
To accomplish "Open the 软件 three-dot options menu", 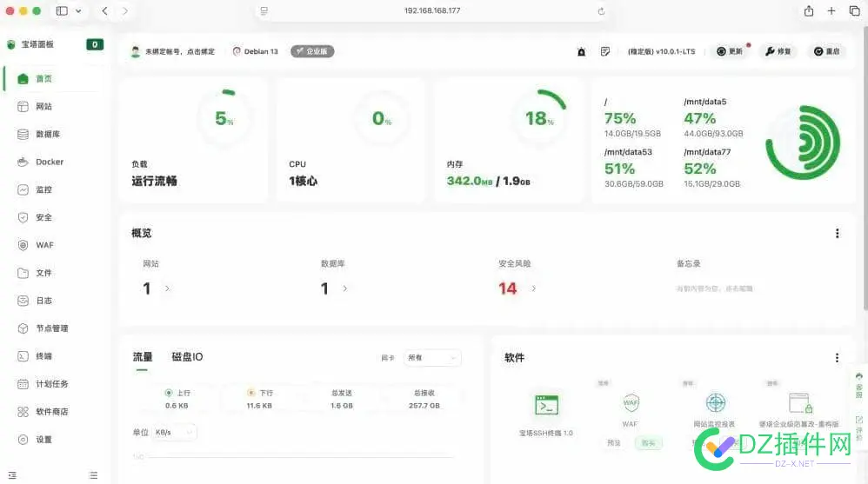I will (x=837, y=358).
